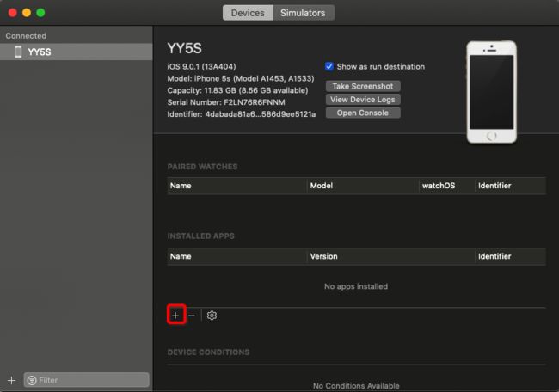Click Open Console button
This screenshot has height=392, width=559.
(363, 113)
